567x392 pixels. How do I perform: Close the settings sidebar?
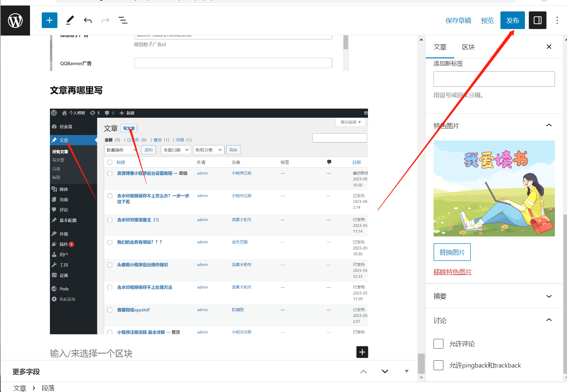point(549,47)
